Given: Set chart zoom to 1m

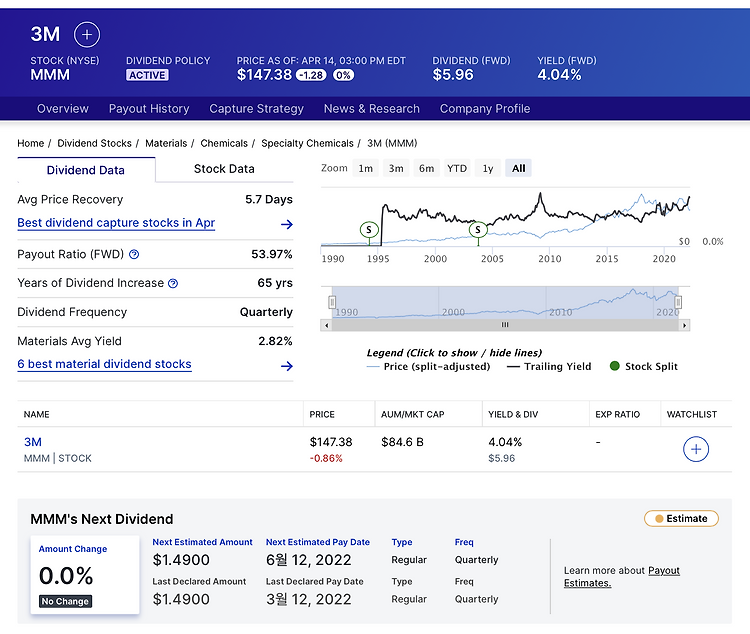Looking at the screenshot, I should pyautogui.click(x=365, y=168).
